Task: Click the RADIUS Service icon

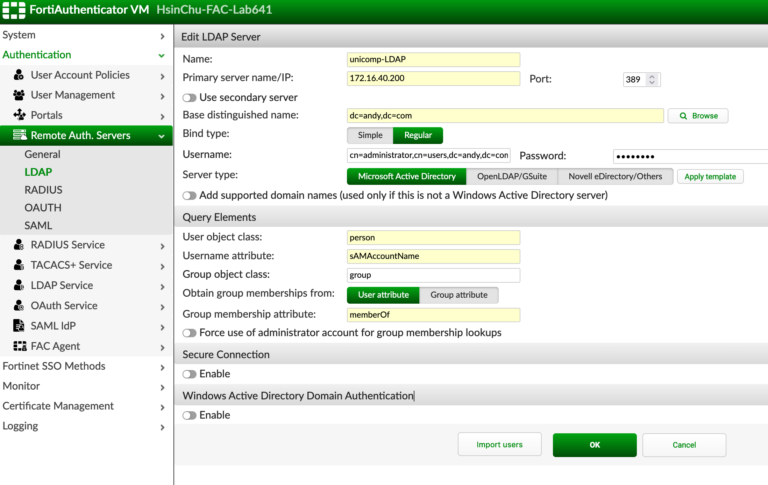Action: pyautogui.click(x=19, y=245)
